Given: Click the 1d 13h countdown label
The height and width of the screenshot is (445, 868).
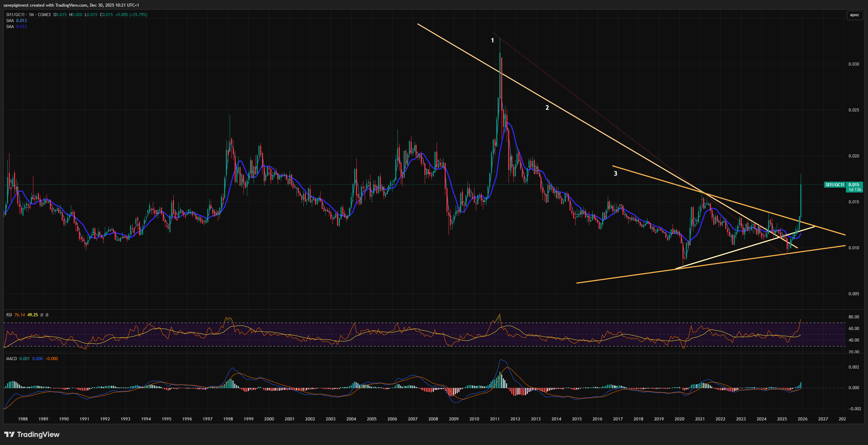Looking at the screenshot, I should coord(854,190).
